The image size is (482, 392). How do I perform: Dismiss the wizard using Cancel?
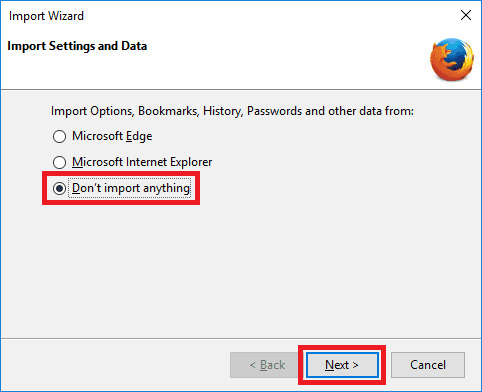pos(428,365)
